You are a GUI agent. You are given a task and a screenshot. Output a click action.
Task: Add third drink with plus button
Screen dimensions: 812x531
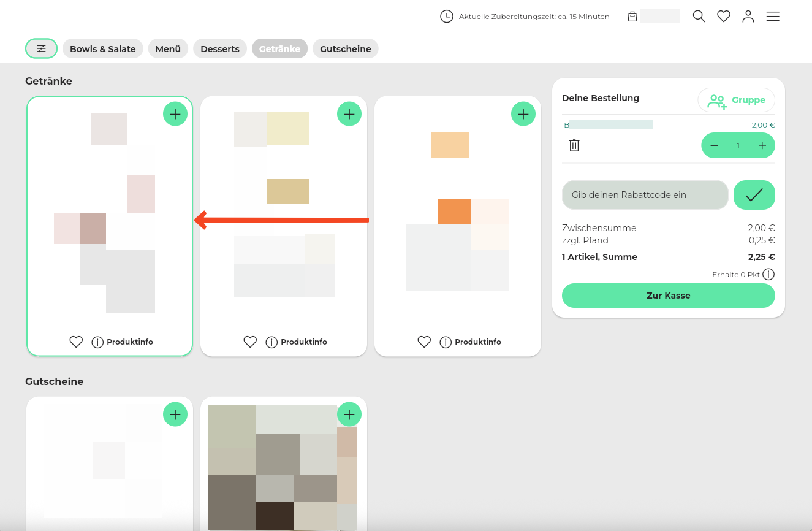point(523,114)
